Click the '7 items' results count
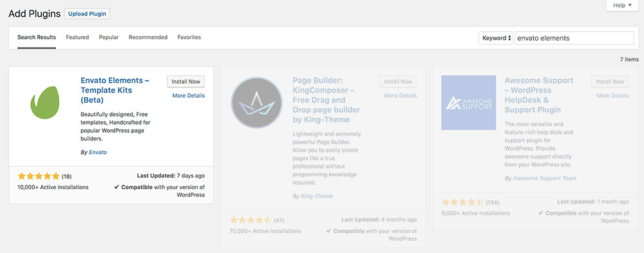The width and height of the screenshot is (644, 253). pos(629,60)
